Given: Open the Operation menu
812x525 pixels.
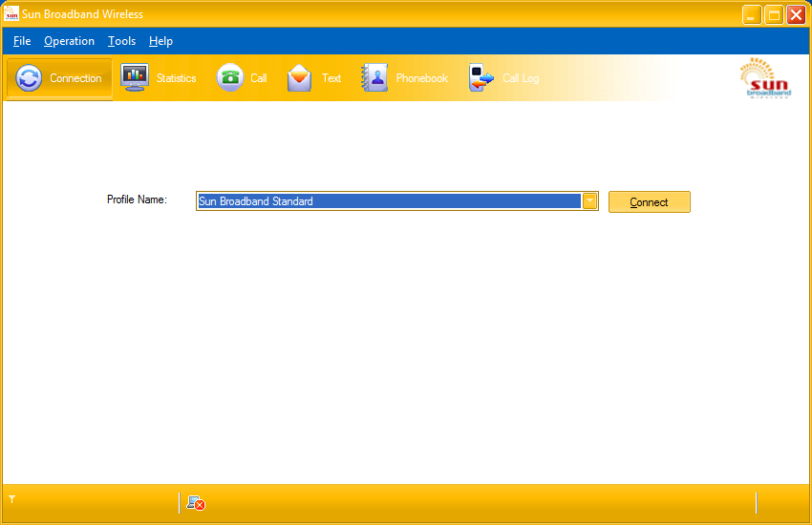Looking at the screenshot, I should [x=69, y=41].
